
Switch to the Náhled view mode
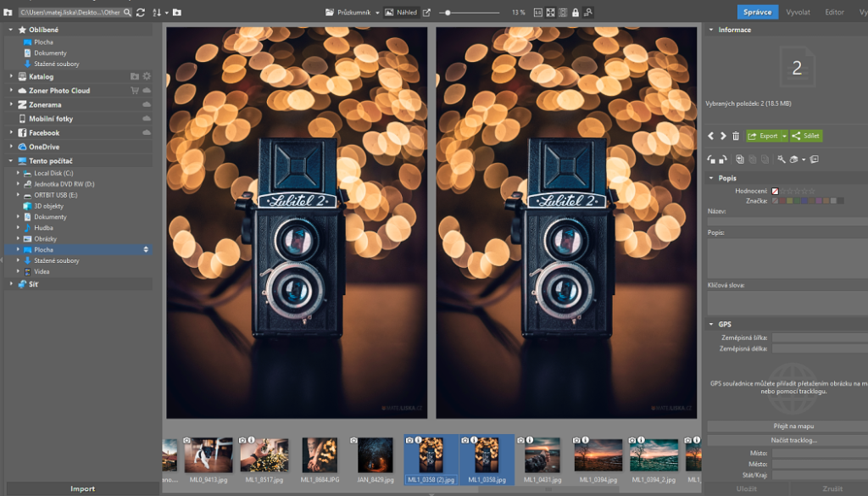coord(401,12)
